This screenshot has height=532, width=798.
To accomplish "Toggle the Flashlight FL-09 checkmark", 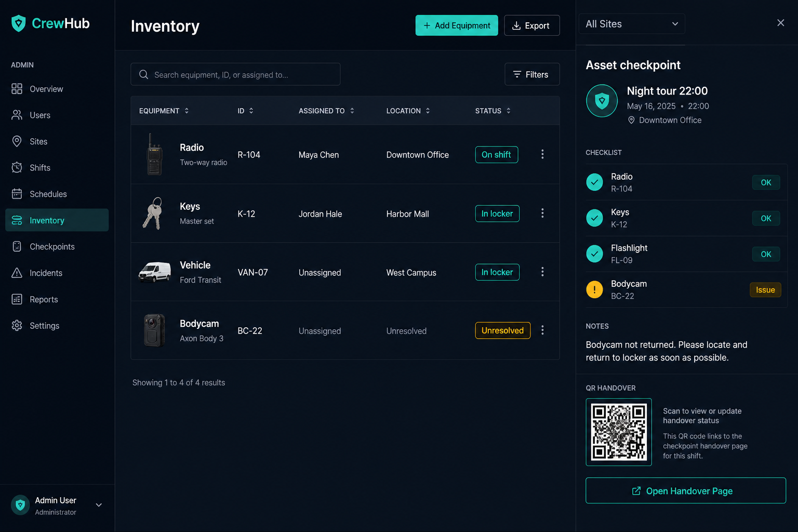I will [594, 254].
